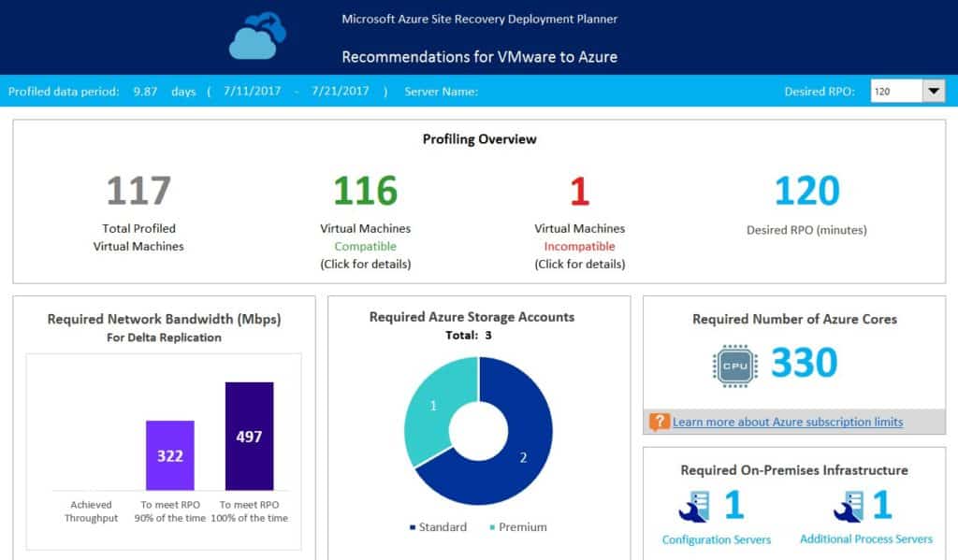958x560 pixels.
Task: Click the Additional Process Servers wrench icon
Action: click(x=848, y=506)
